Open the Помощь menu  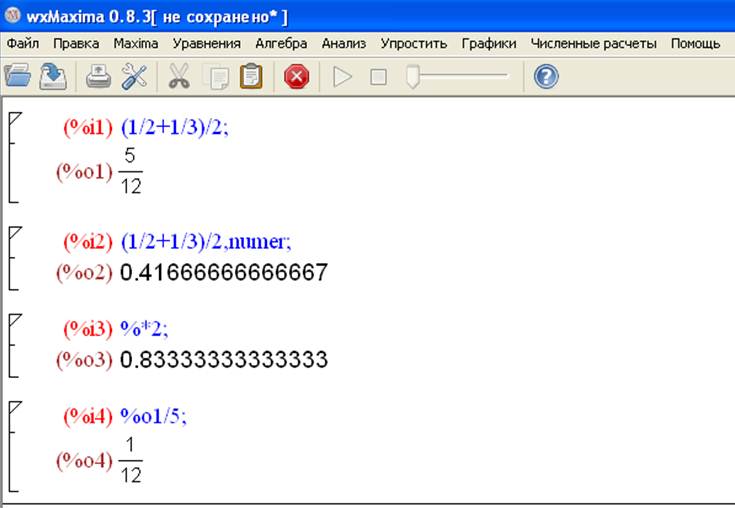coord(695,44)
